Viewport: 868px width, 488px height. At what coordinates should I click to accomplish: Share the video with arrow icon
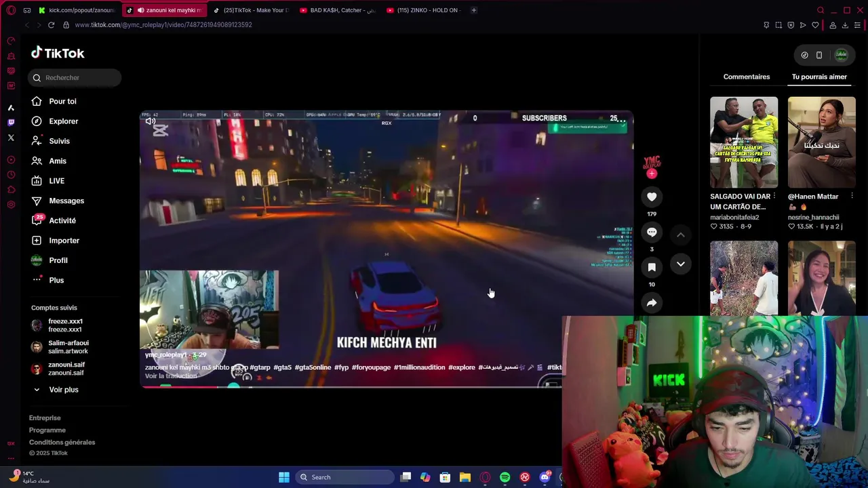click(x=652, y=303)
